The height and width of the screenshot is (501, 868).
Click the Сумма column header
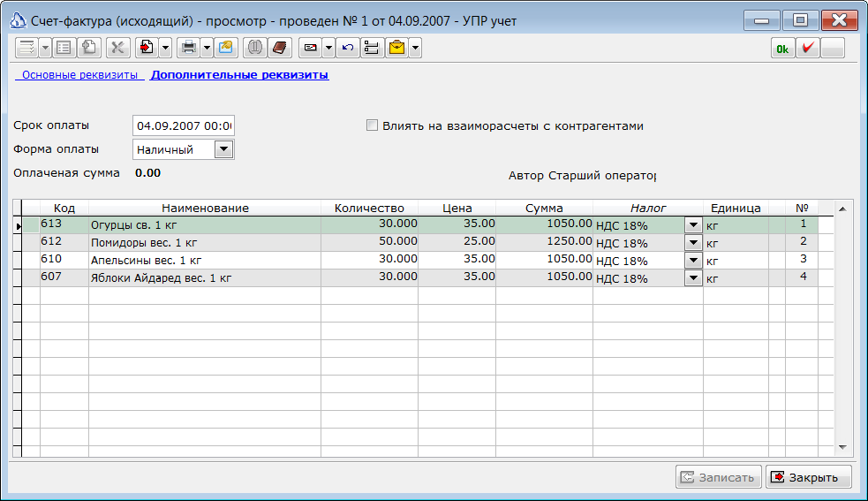tap(544, 208)
